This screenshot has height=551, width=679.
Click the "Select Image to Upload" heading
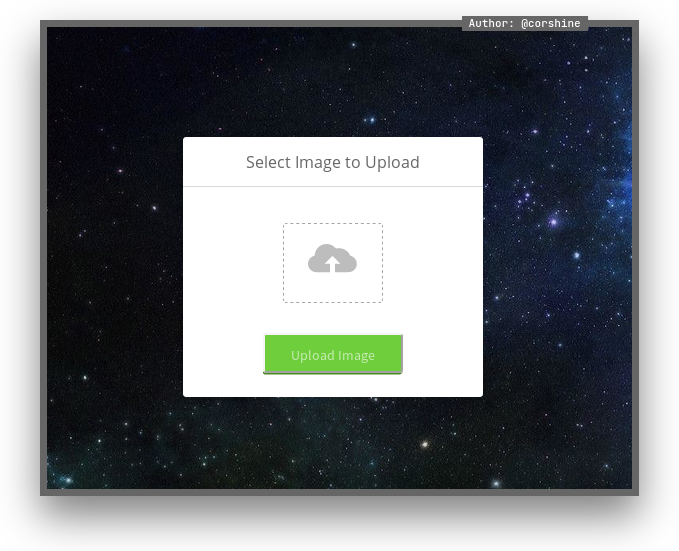pyautogui.click(x=332, y=162)
